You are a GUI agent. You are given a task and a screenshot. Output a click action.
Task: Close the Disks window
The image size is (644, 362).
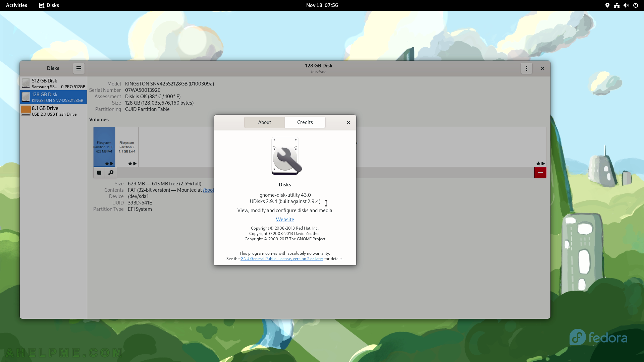(543, 68)
